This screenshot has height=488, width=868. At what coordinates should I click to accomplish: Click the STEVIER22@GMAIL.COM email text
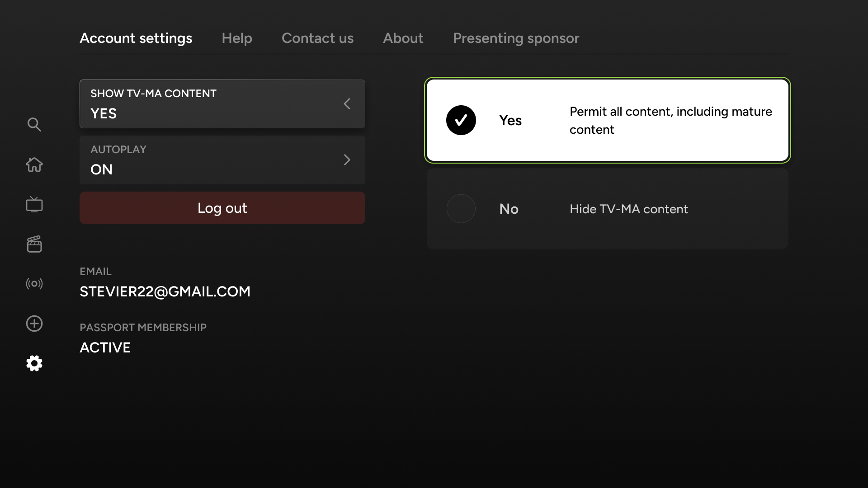[165, 291]
